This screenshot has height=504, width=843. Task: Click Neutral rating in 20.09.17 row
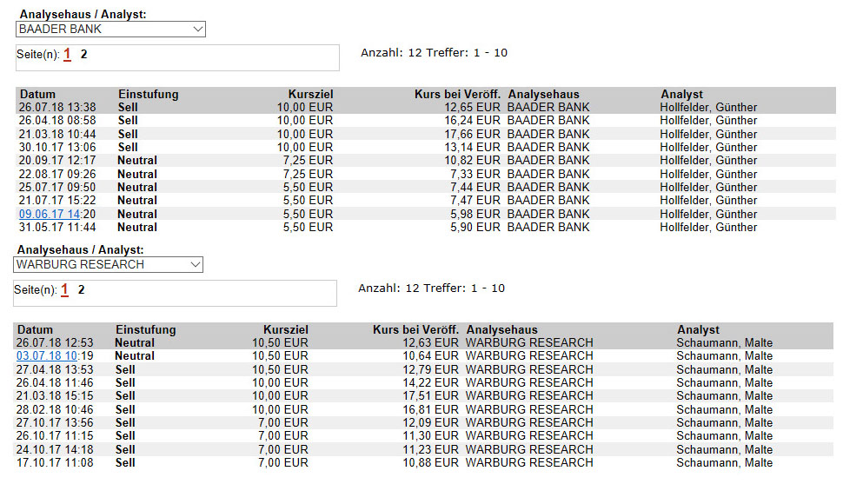click(x=137, y=160)
